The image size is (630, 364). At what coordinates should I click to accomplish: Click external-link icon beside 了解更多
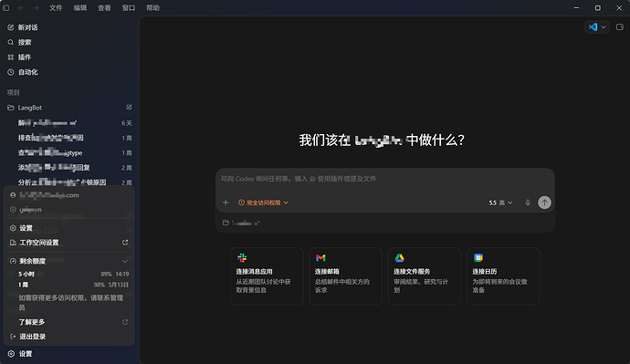(x=125, y=322)
